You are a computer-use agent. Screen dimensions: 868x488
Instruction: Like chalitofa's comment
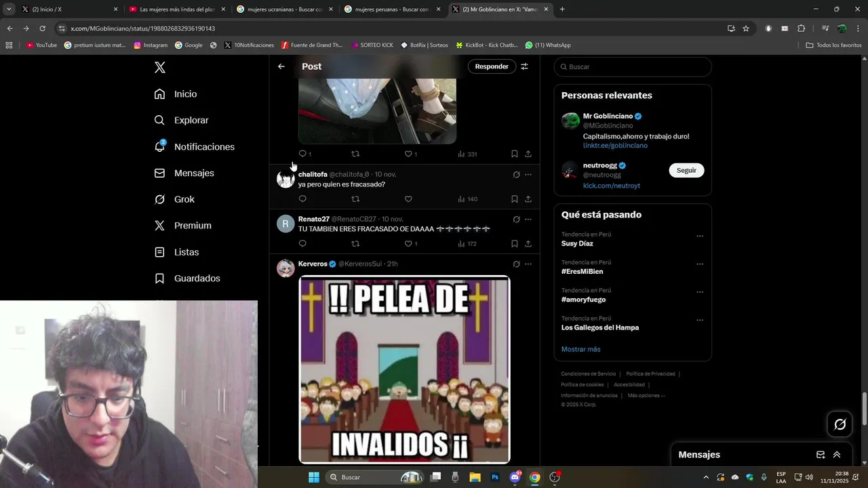pos(408,199)
